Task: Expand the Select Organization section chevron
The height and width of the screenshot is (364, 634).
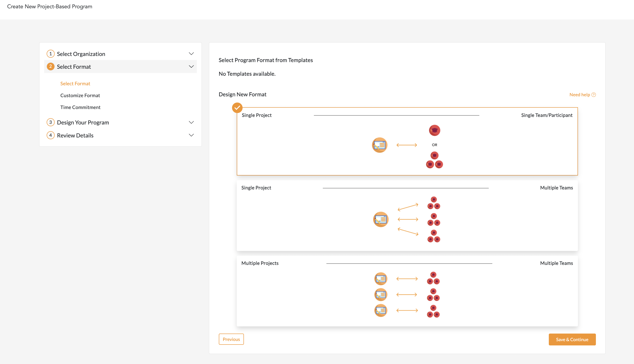Action: click(191, 54)
